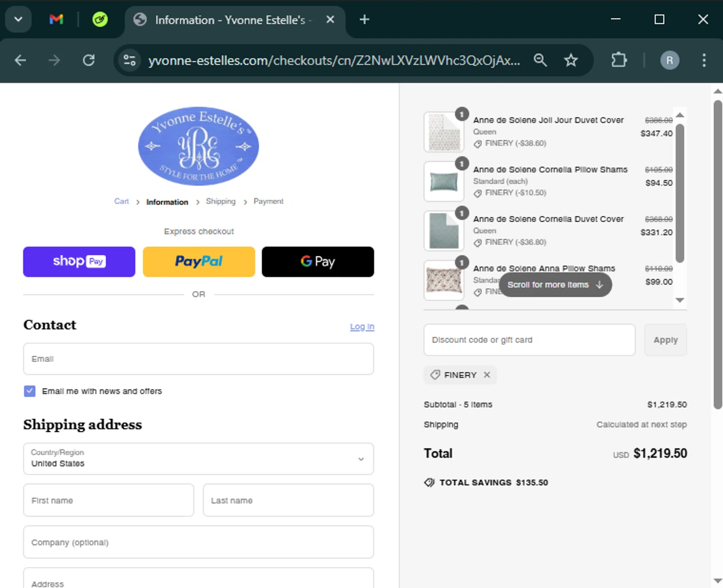
Task: Click the page scrollbar up arrow
Action: click(x=717, y=91)
